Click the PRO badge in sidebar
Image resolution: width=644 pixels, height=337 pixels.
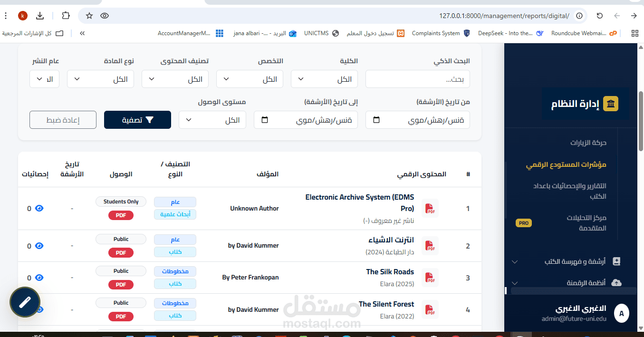pos(524,223)
